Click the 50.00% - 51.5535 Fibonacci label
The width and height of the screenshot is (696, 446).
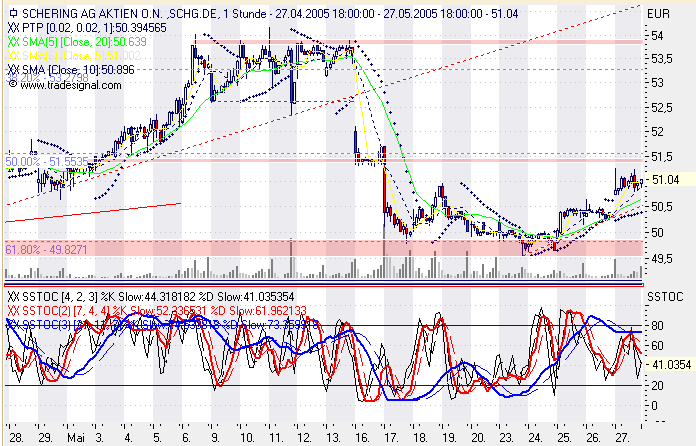[x=47, y=162]
